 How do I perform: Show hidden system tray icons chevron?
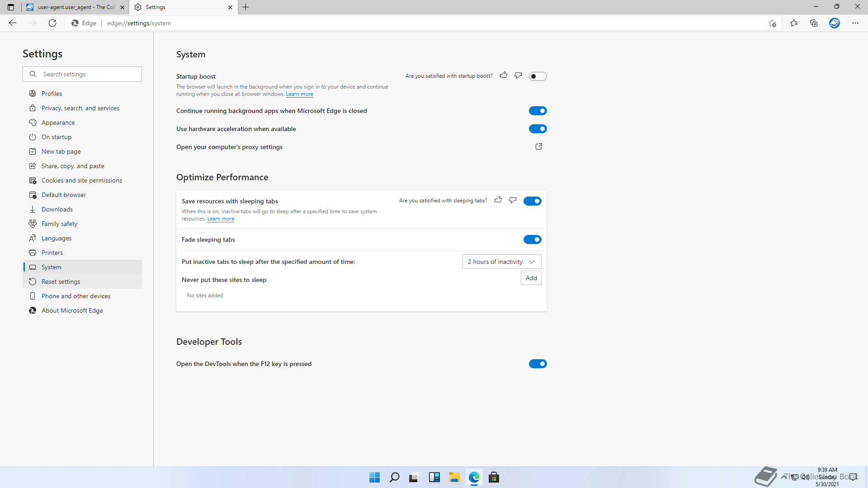click(783, 477)
